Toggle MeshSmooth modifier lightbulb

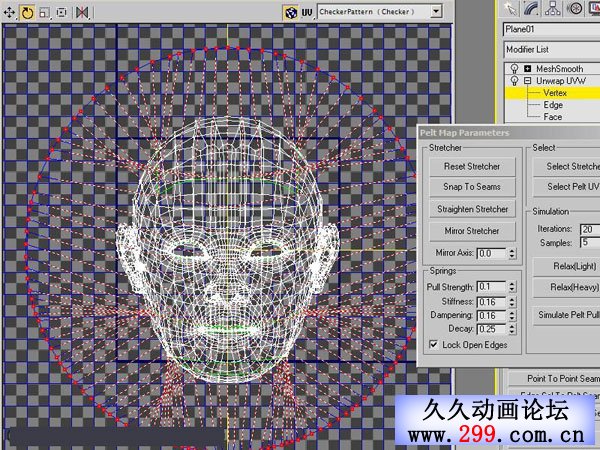514,69
